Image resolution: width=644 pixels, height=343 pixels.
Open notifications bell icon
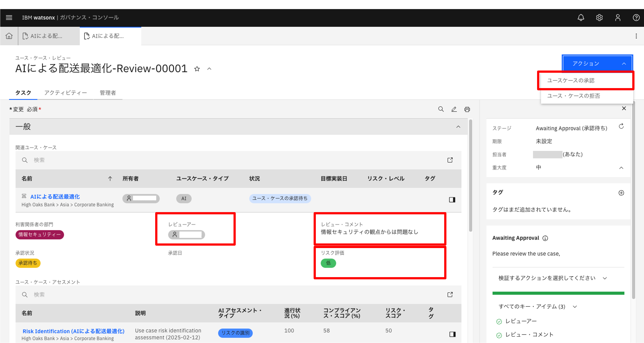coord(581,17)
